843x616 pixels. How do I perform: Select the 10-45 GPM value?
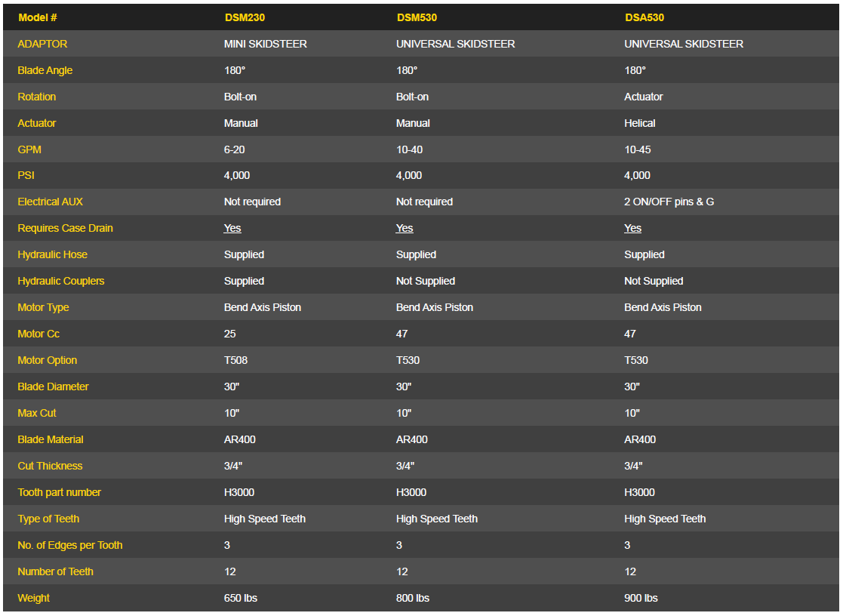click(x=637, y=149)
